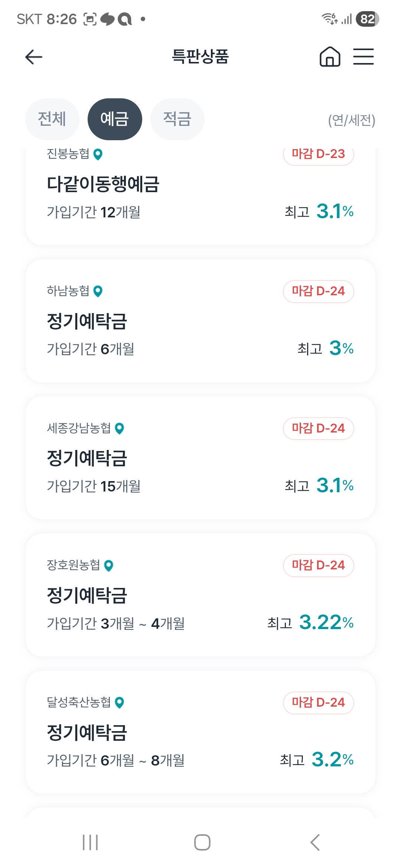401x868 pixels.
Task: Switch to the 적금 filter tab
Action: pos(177,119)
